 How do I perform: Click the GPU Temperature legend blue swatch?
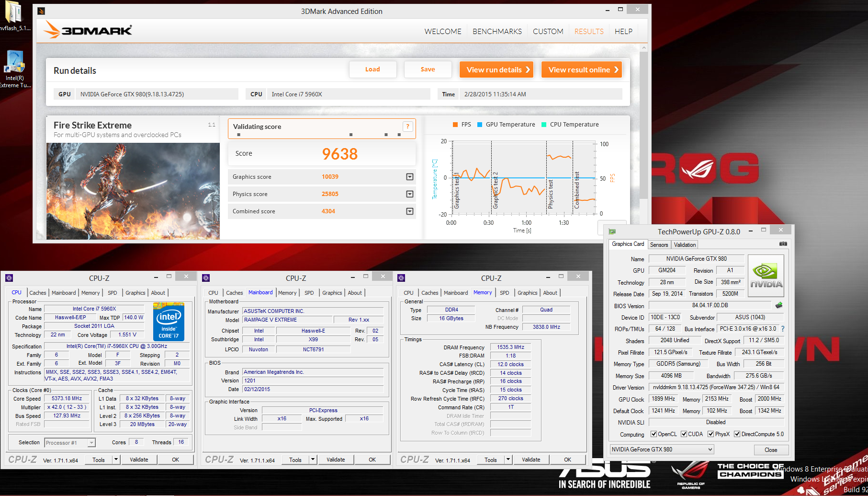[x=480, y=125]
